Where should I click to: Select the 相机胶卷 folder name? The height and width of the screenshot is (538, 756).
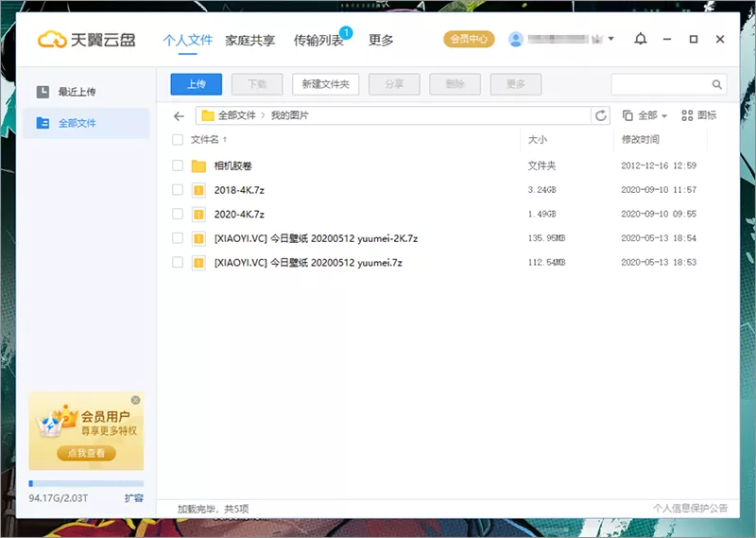[232, 166]
